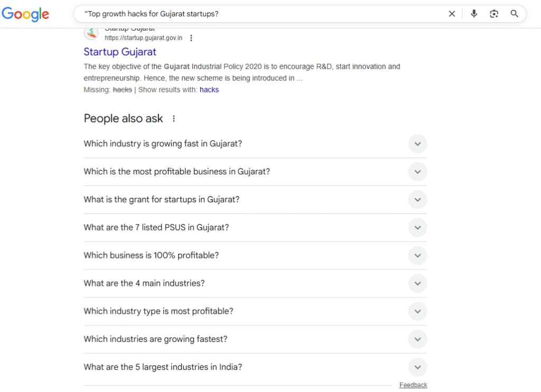
Task: Clear the search query with the X icon
Action: click(452, 13)
